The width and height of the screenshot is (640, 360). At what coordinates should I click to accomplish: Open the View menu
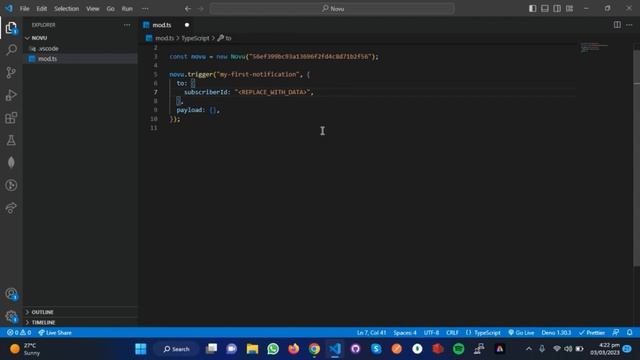pyautogui.click(x=93, y=9)
